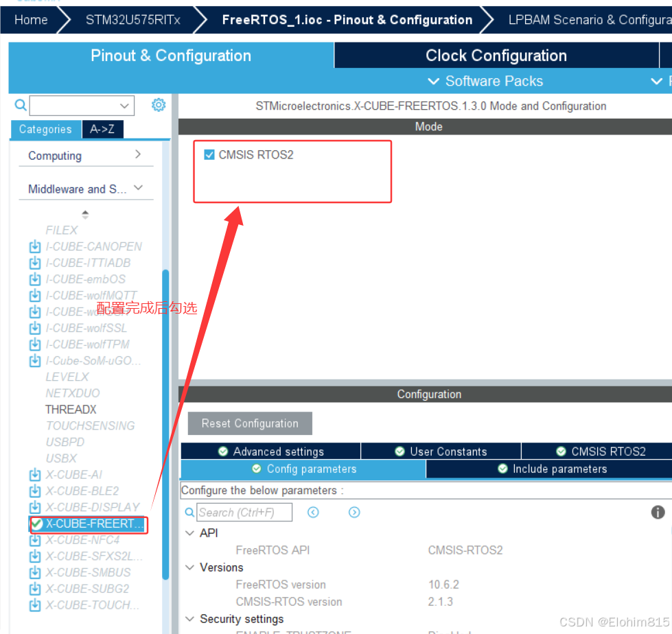The width and height of the screenshot is (672, 634).
Task: Collapse the Versions parameter group
Action: pyautogui.click(x=189, y=567)
